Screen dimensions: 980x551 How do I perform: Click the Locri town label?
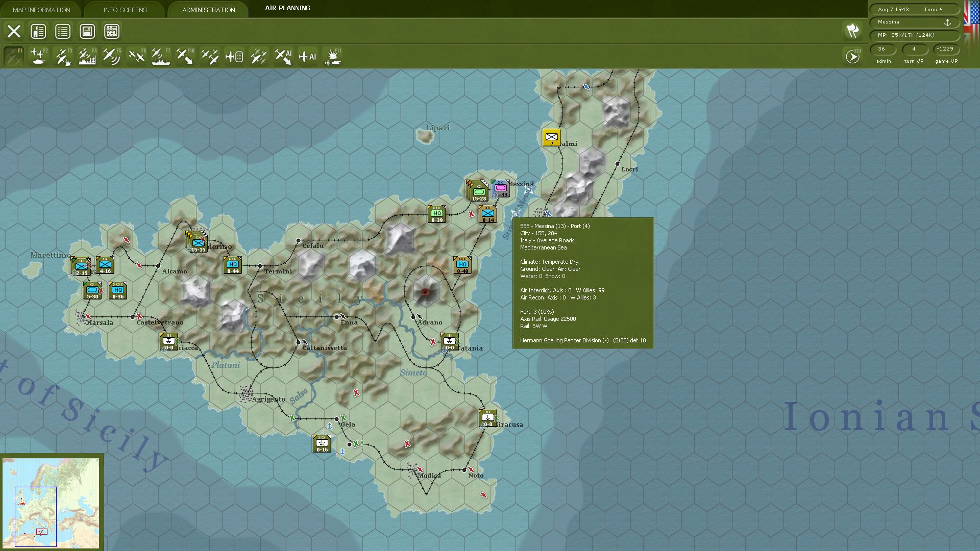click(629, 169)
